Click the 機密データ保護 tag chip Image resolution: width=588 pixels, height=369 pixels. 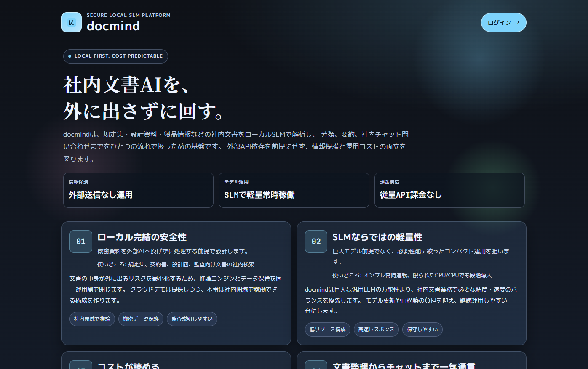(x=141, y=319)
